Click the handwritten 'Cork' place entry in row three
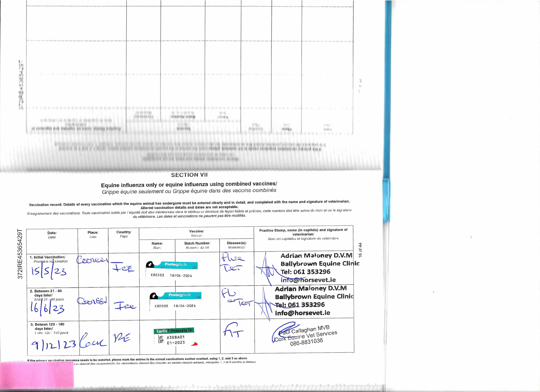 click(x=92, y=342)
